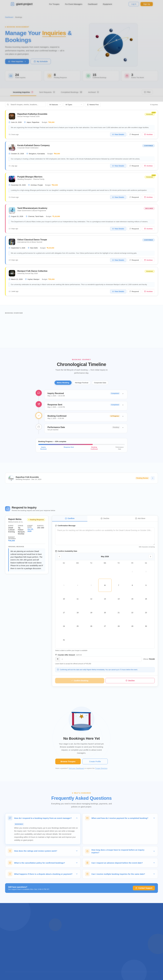Screen dimensions: 163x980
Task: Click the Confirmed Bookings stat icon
Action: pos(88,76)
